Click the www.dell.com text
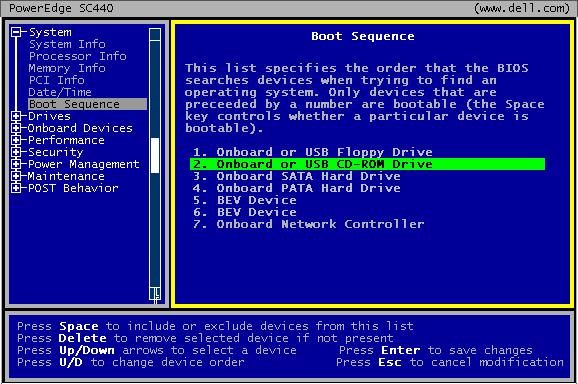The width and height of the screenshot is (578, 384). [x=522, y=8]
